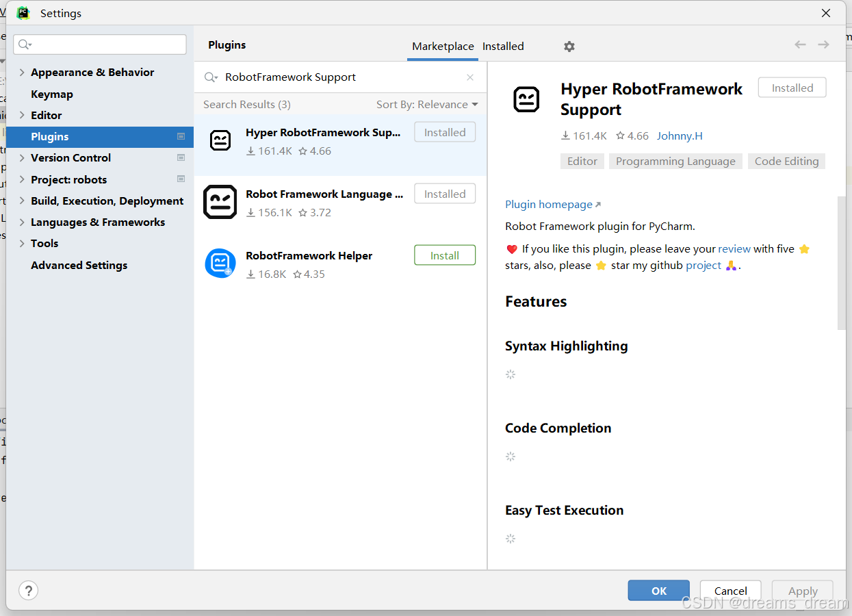The image size is (852, 616).
Task: Click the Cancel button
Action: pos(731,591)
